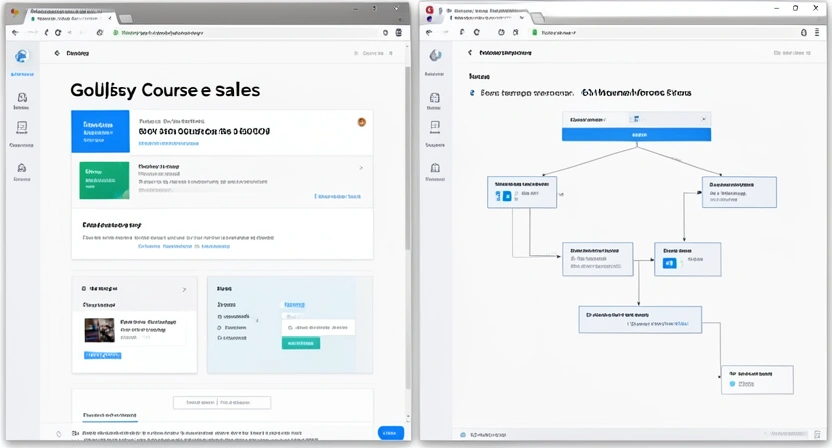Open the left browser's menu icon at toolbar end
This screenshot has height=448, width=832.
[x=398, y=32]
